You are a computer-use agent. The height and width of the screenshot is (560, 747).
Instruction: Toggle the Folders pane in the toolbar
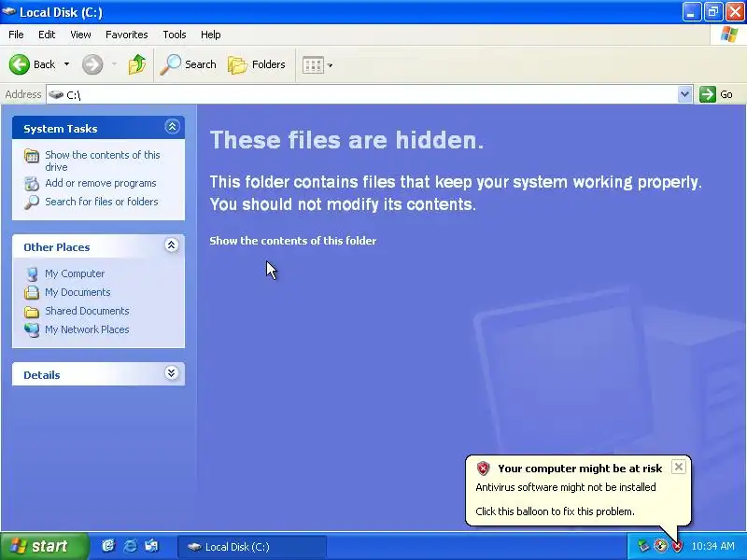257,64
